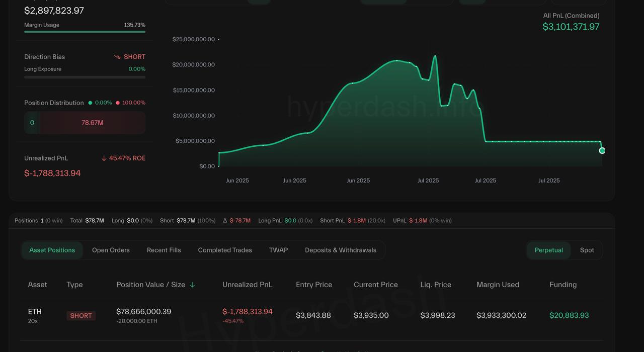The image size is (644, 352).
Task: Click the UPnL $-1.8M summary stat
Action: click(x=422, y=220)
